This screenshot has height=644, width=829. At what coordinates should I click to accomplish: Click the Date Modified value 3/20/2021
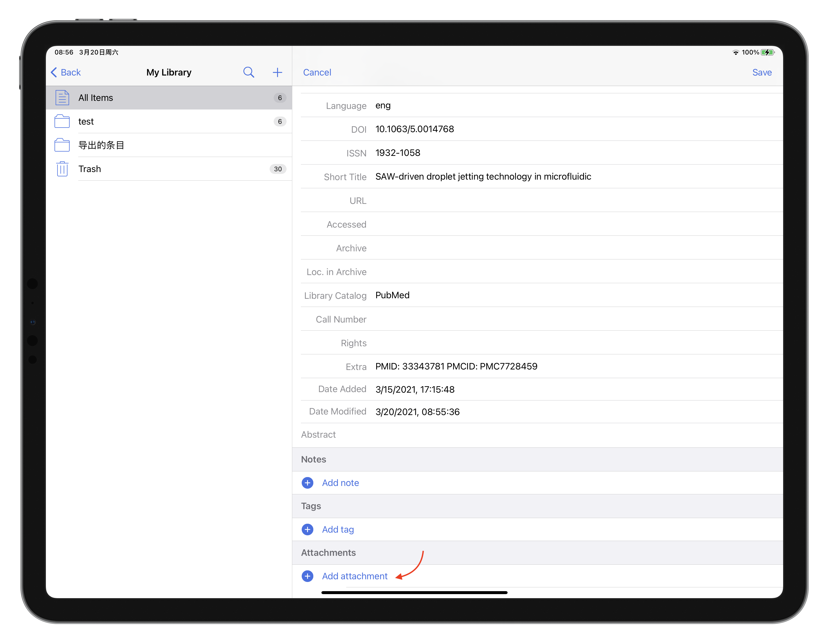click(x=417, y=412)
